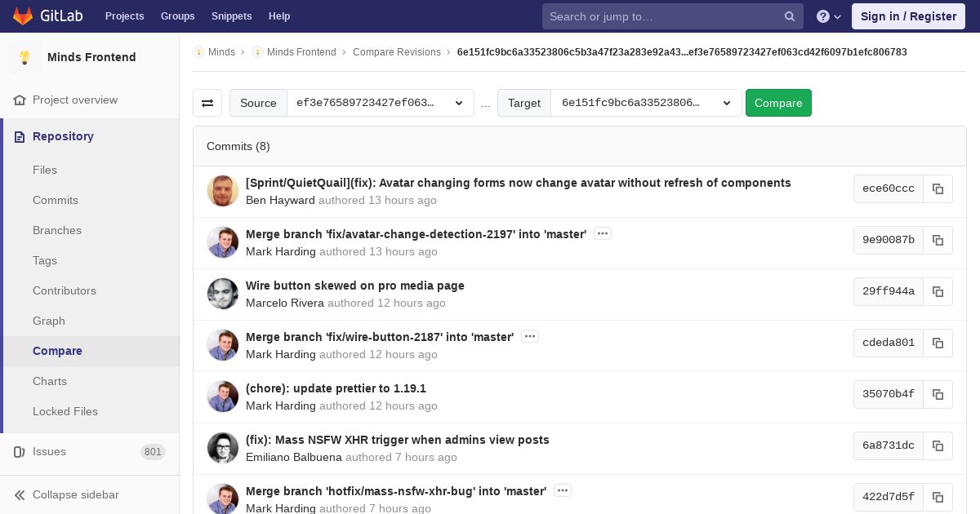
Task: Copy commit SHA 6a8731dc
Action: pos(938,445)
